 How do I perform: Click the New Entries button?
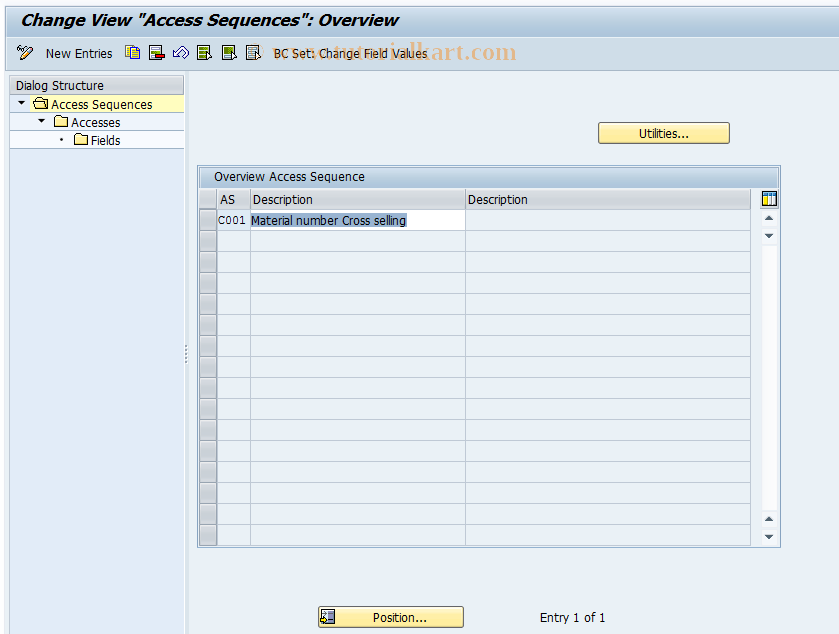tap(79, 54)
